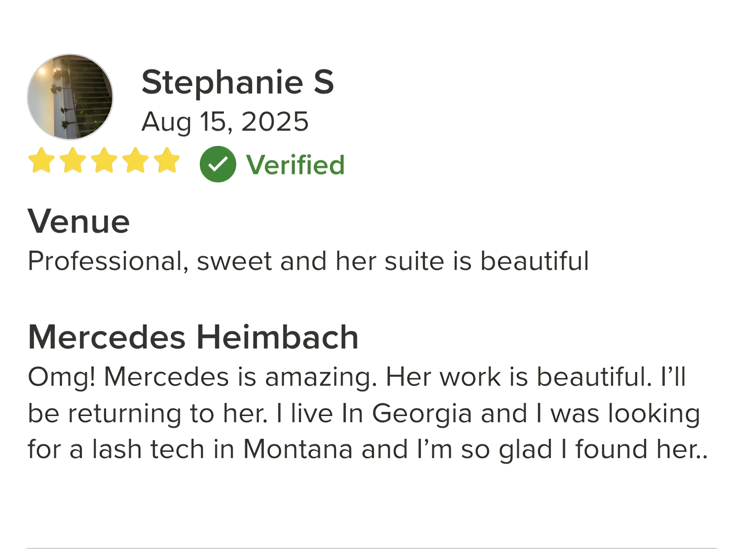Viewport: 744px width, 560px height.
Task: Click the green Verified label text
Action: point(295,165)
